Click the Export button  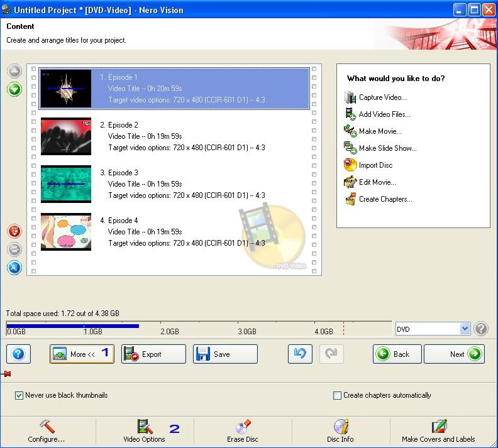tap(153, 354)
